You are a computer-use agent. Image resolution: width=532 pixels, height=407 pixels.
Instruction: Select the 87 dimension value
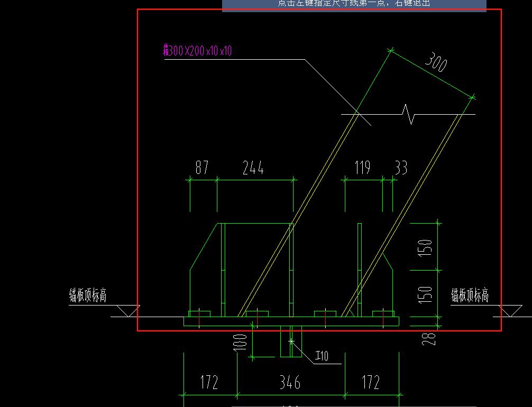[202, 167]
